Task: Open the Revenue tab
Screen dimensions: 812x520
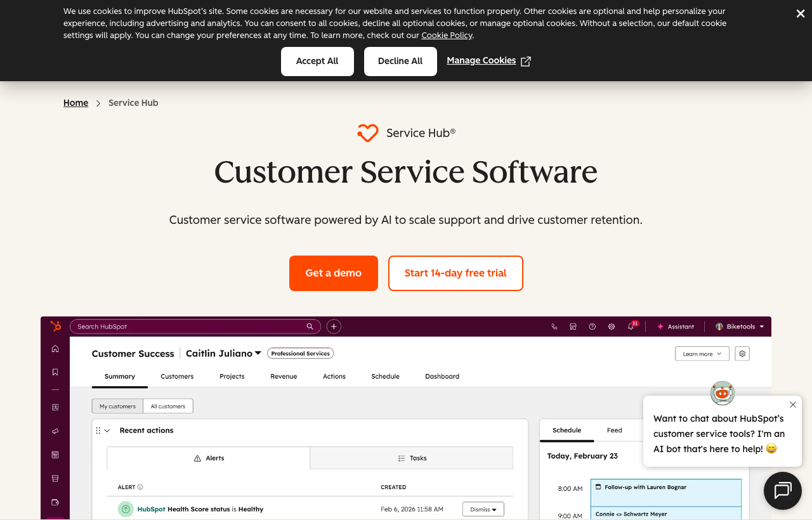Action: tap(284, 376)
